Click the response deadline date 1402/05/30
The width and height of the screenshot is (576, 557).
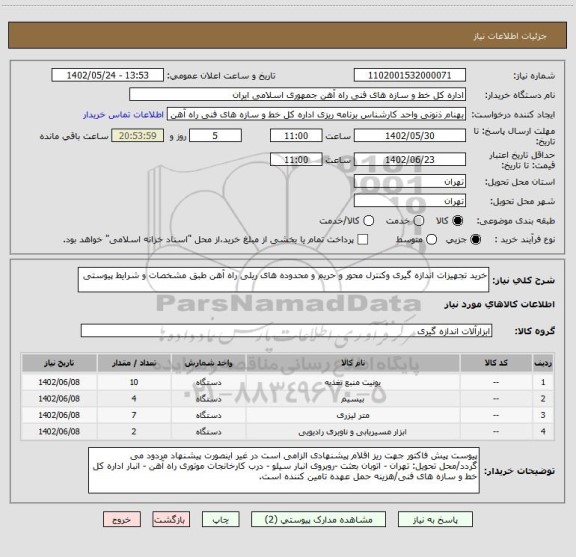pos(410,136)
